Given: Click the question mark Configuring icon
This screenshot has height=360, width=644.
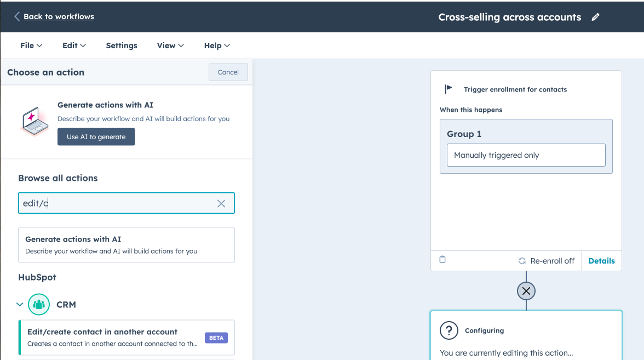Looking at the screenshot, I should (449, 330).
